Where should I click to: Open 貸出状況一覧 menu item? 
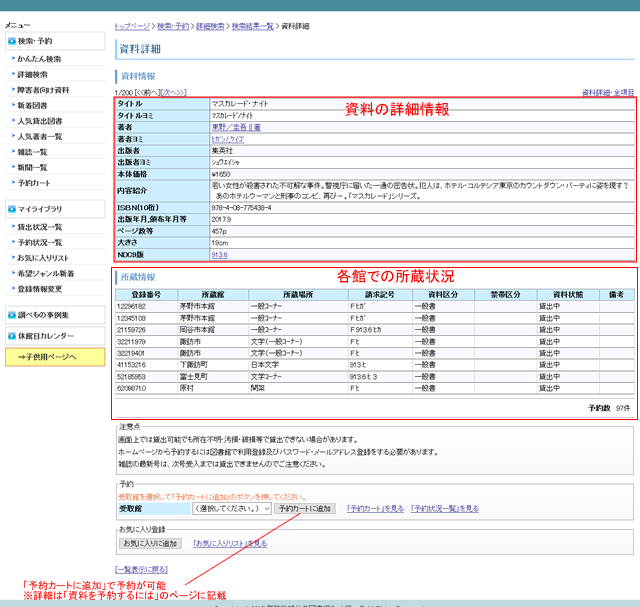[x=40, y=227]
